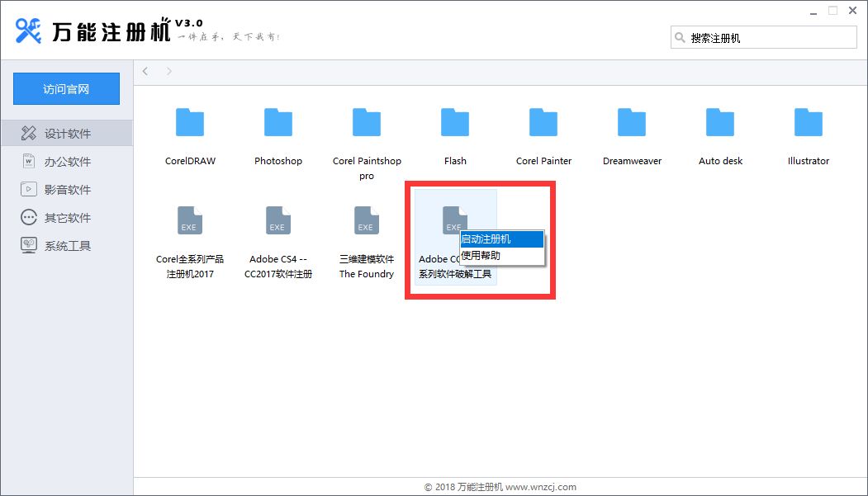Screen dimensions: 868x496
Task: Click the Dreamweaver folder label
Action: 632,161
